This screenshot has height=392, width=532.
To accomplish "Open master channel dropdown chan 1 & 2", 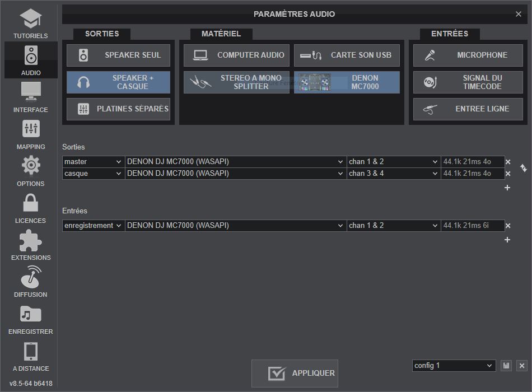I will pos(394,161).
